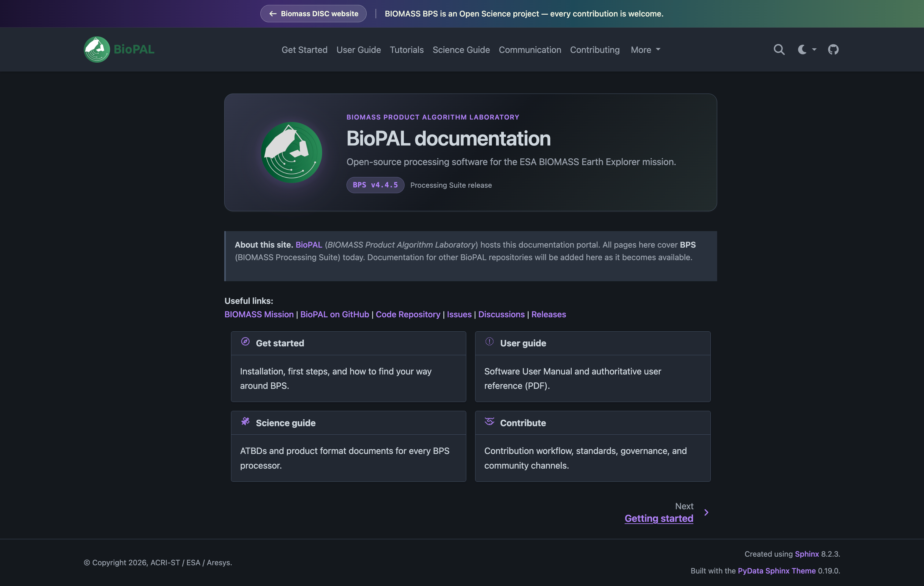924x586 pixels.
Task: Open the User Guide menu item
Action: (x=358, y=50)
